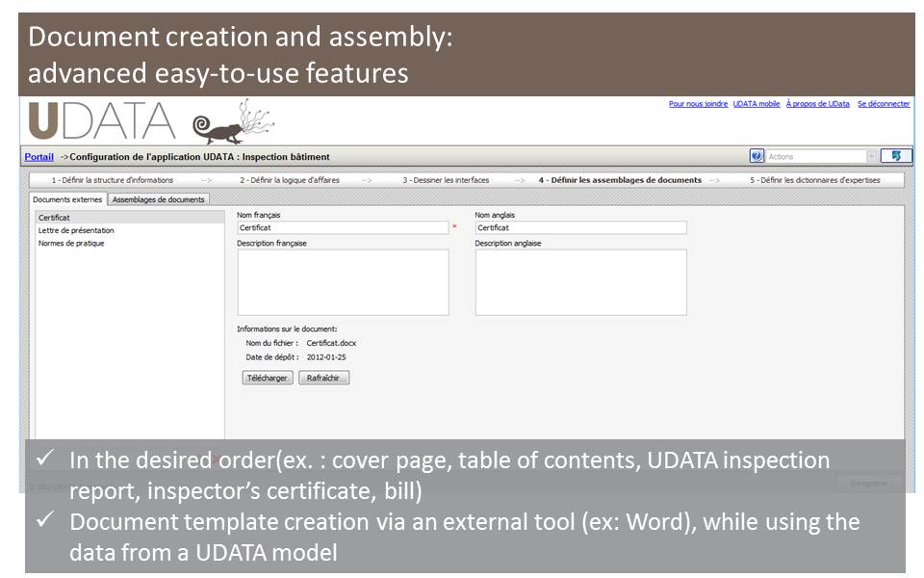Log out via Se déconnecter
The image size is (924, 578).
tap(883, 104)
